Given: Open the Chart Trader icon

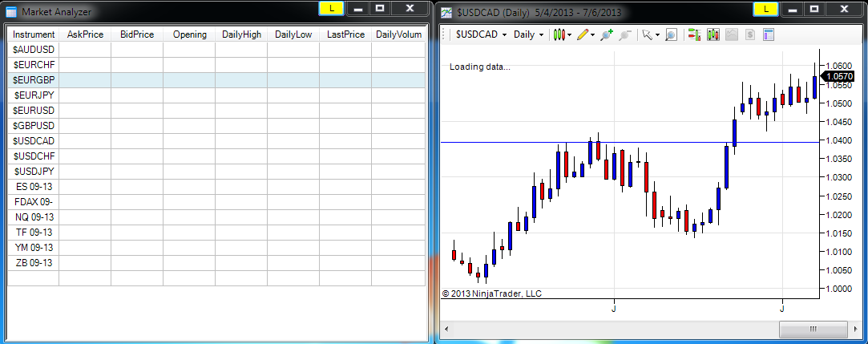Looking at the screenshot, I should tap(694, 34).
